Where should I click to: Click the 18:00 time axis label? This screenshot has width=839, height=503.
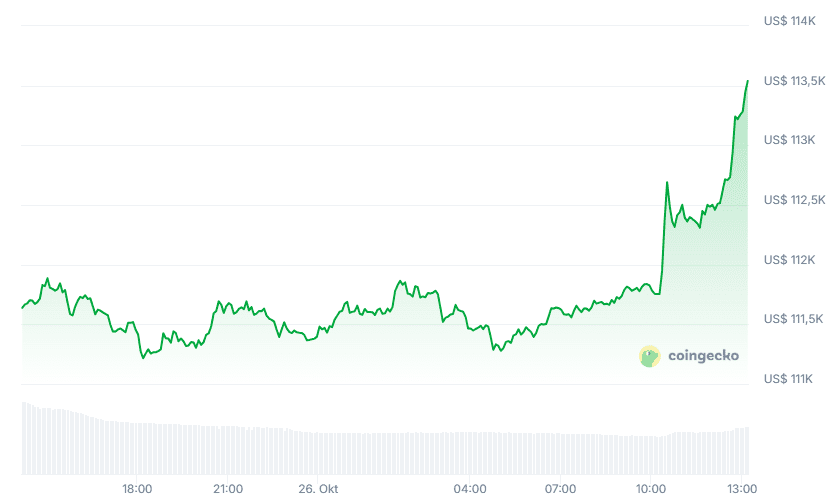(137, 488)
